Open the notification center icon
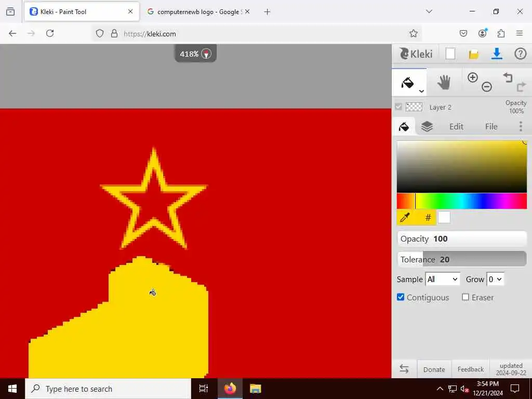The width and height of the screenshot is (532, 399). (x=515, y=389)
